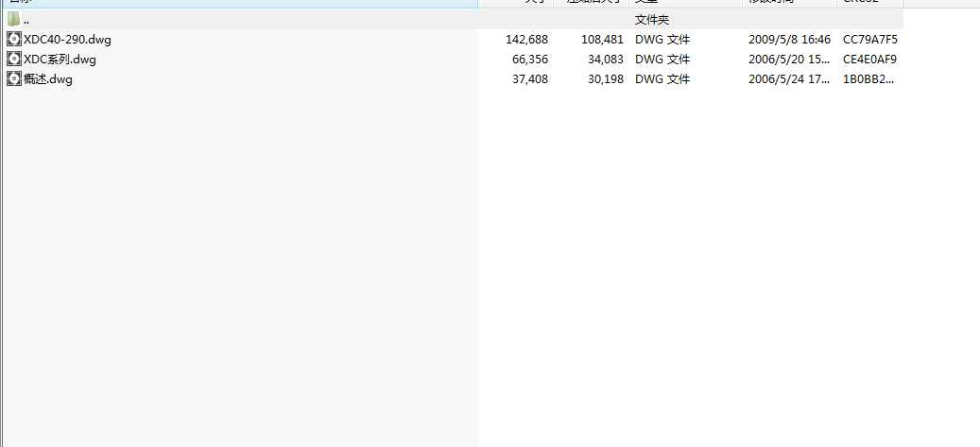Click the modified date of 概述.dwg

789,79
